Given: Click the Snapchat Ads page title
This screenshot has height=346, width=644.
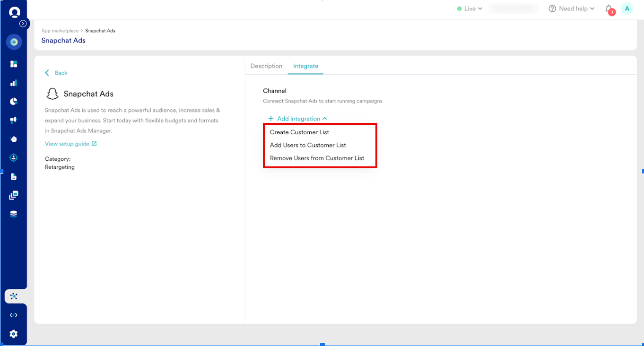Looking at the screenshot, I should 63,41.
